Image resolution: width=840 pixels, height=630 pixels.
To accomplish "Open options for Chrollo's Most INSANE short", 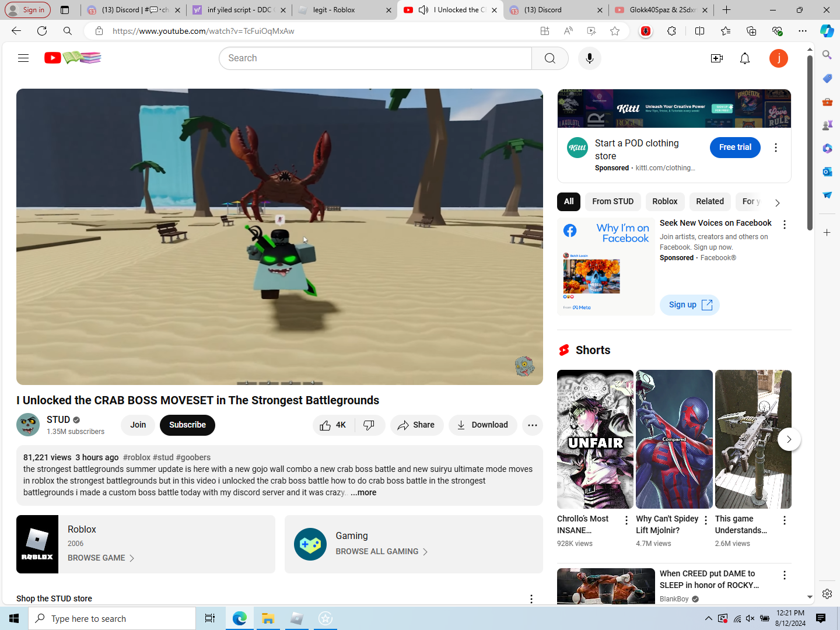I will click(x=626, y=520).
